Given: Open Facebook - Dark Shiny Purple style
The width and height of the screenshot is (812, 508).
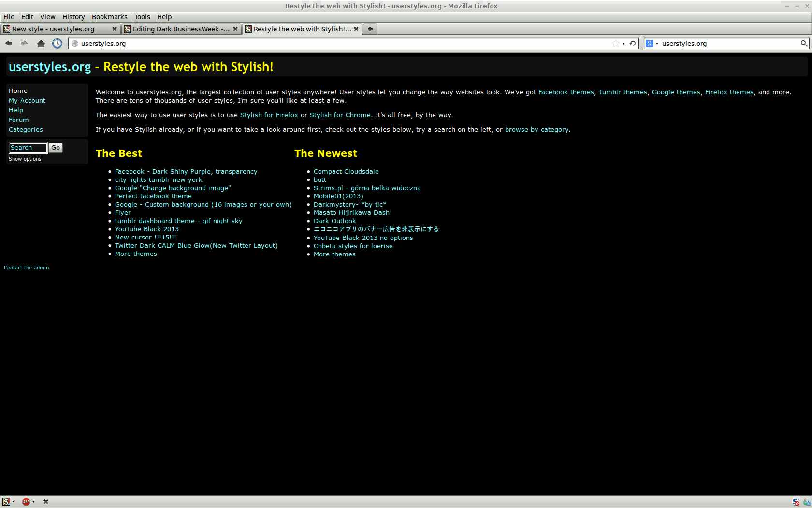Looking at the screenshot, I should [x=186, y=172].
